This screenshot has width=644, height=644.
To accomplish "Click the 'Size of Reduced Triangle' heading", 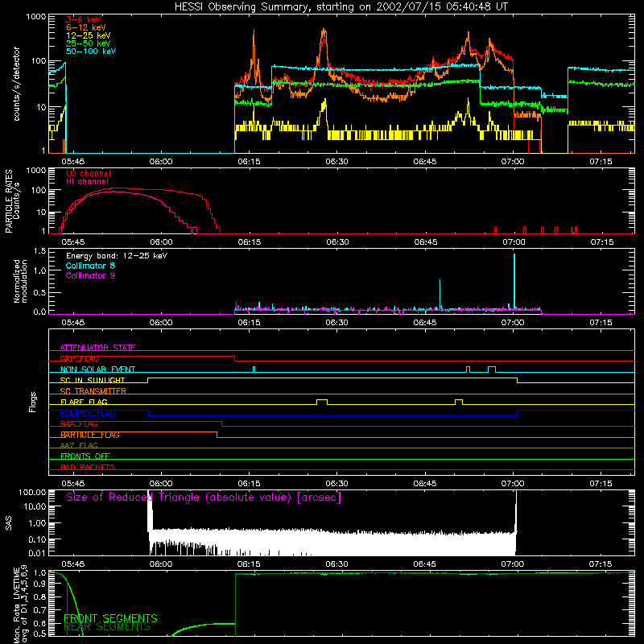I will pyautogui.click(x=204, y=497).
